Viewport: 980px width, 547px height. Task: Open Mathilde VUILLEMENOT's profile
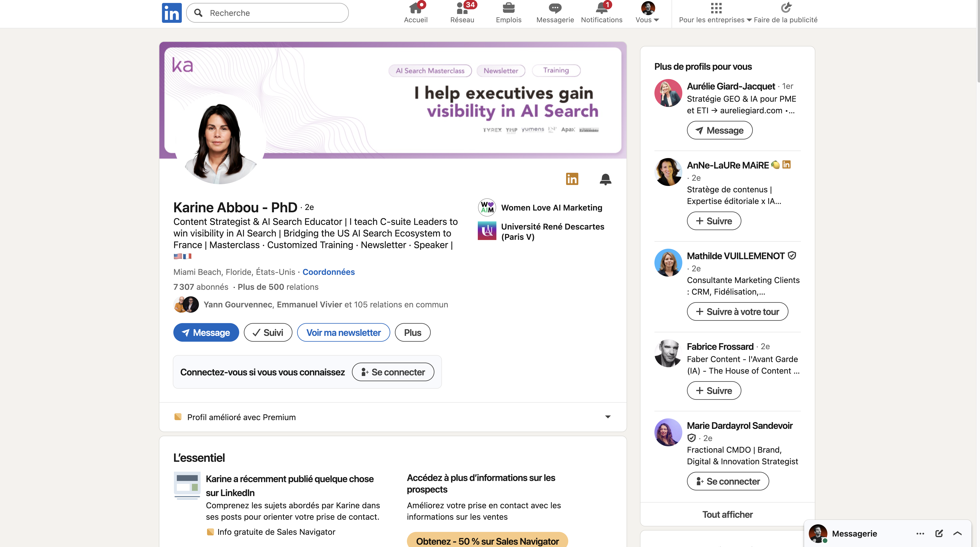pyautogui.click(x=735, y=256)
